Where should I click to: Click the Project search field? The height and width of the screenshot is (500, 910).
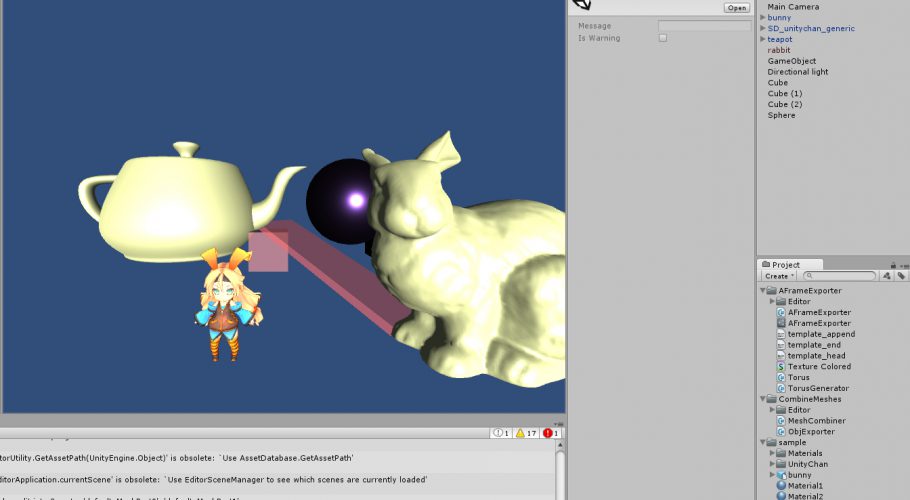click(839, 276)
